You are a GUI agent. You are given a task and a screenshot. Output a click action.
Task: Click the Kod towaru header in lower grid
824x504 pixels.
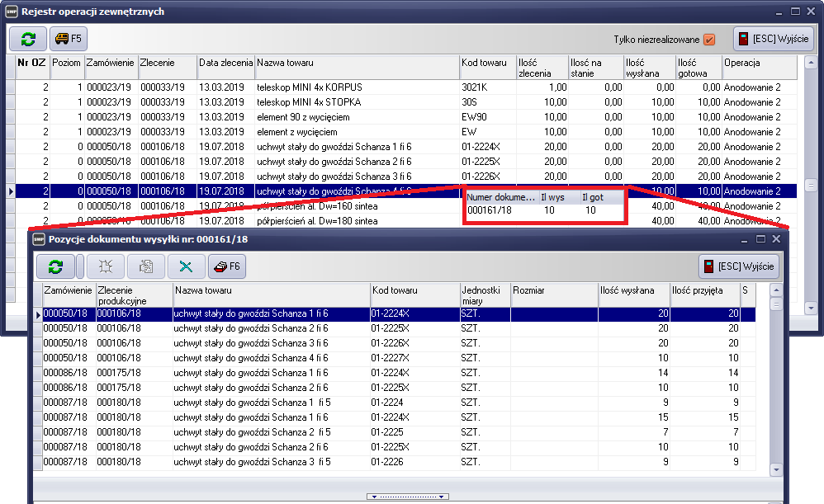click(x=414, y=290)
